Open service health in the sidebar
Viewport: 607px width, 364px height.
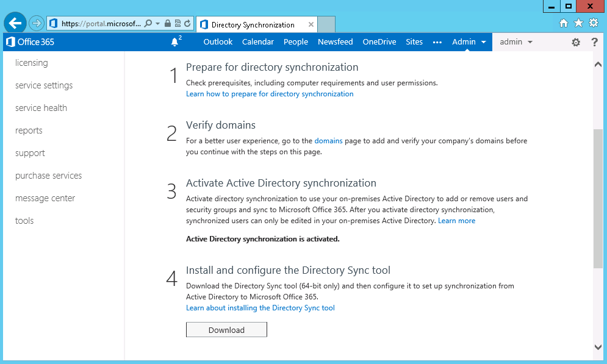point(41,108)
